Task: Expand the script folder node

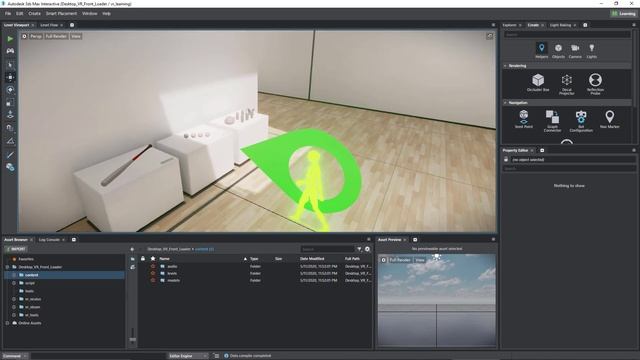Action: pyautogui.click(x=14, y=283)
